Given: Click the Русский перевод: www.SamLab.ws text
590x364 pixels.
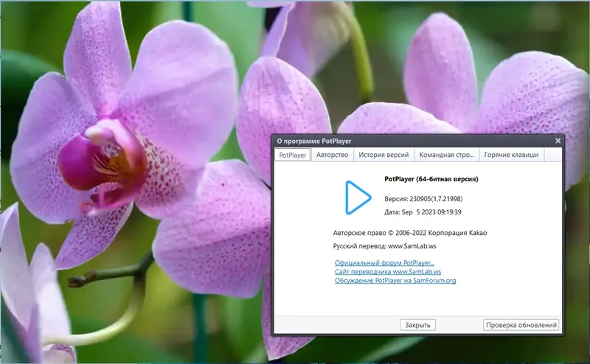Looking at the screenshot, I should click(384, 246).
